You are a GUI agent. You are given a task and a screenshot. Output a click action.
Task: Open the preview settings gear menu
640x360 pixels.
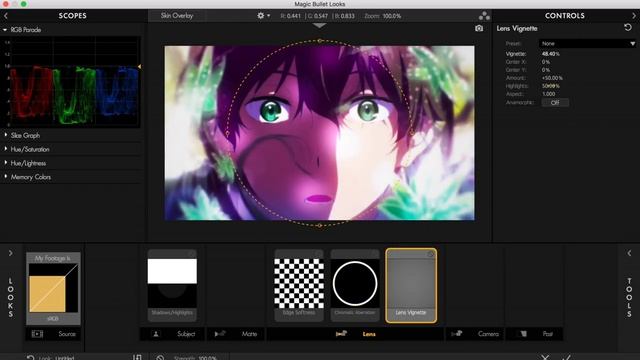[x=263, y=16]
